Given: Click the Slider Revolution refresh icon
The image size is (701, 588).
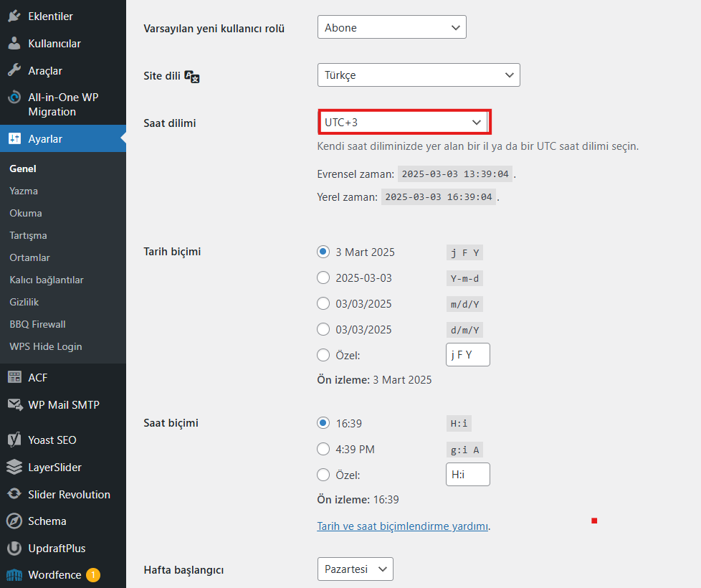Looking at the screenshot, I should pyautogui.click(x=14, y=494).
